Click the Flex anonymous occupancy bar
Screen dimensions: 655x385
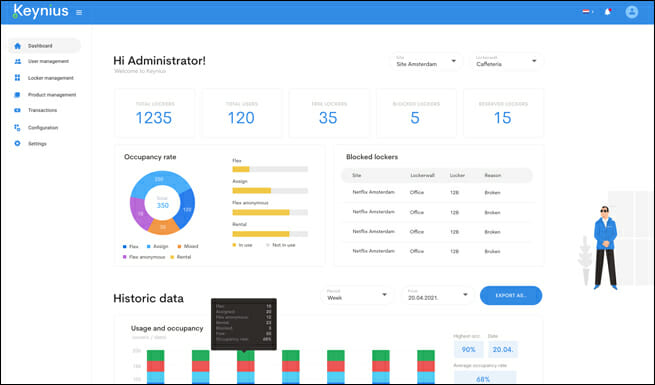tap(270, 212)
